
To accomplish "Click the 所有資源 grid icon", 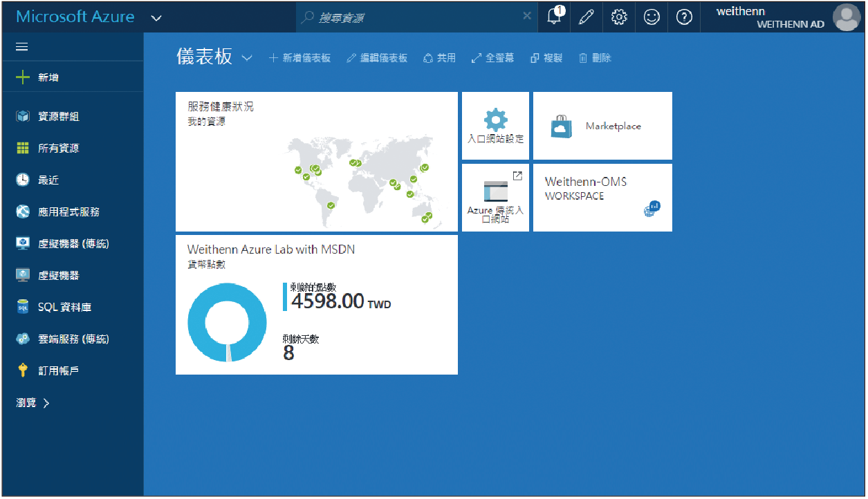I will click(23, 148).
